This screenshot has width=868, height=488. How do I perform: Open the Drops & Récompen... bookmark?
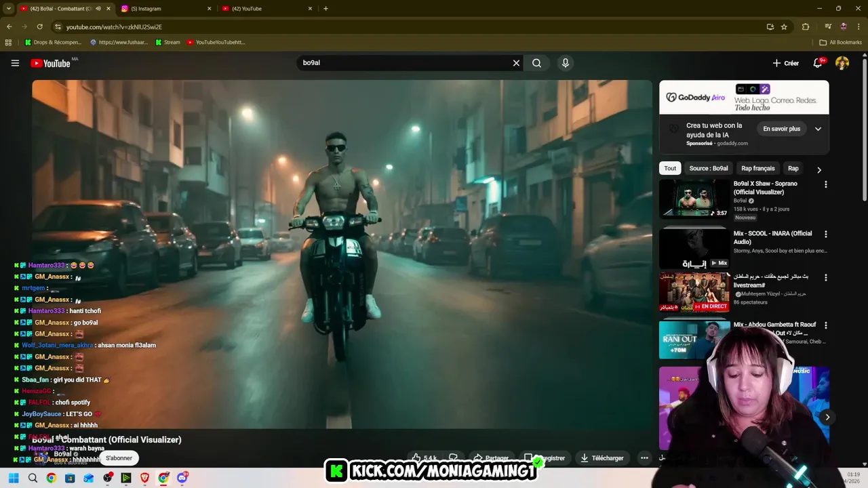coord(53,42)
